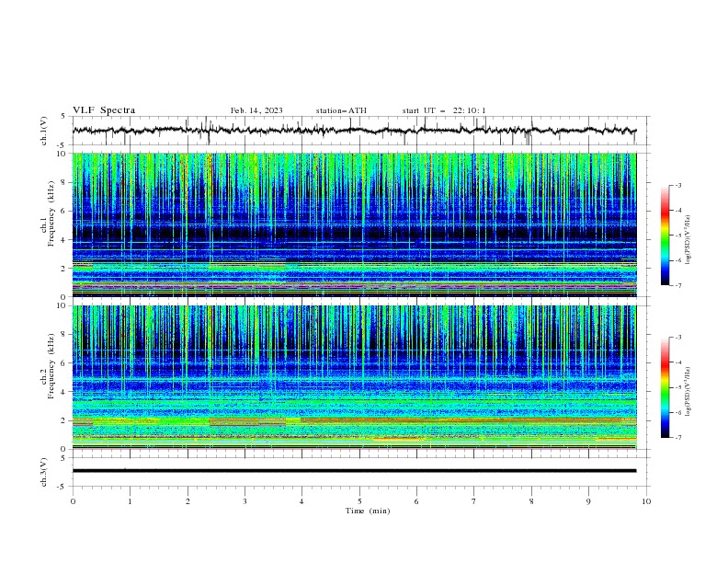Click time axis tick label "9"
Screen dimensions: 728x563
pyautogui.click(x=588, y=501)
